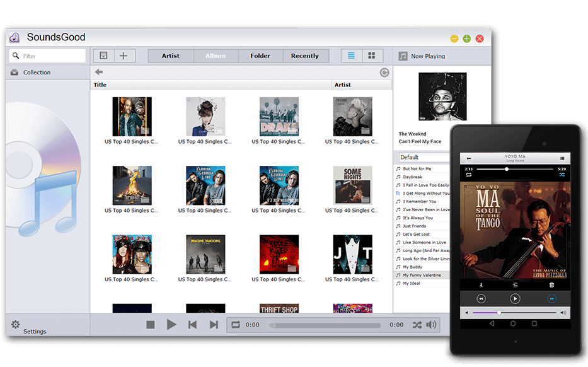
Task: Select "Let's Get Lost" in the playlist
Action: (422, 235)
